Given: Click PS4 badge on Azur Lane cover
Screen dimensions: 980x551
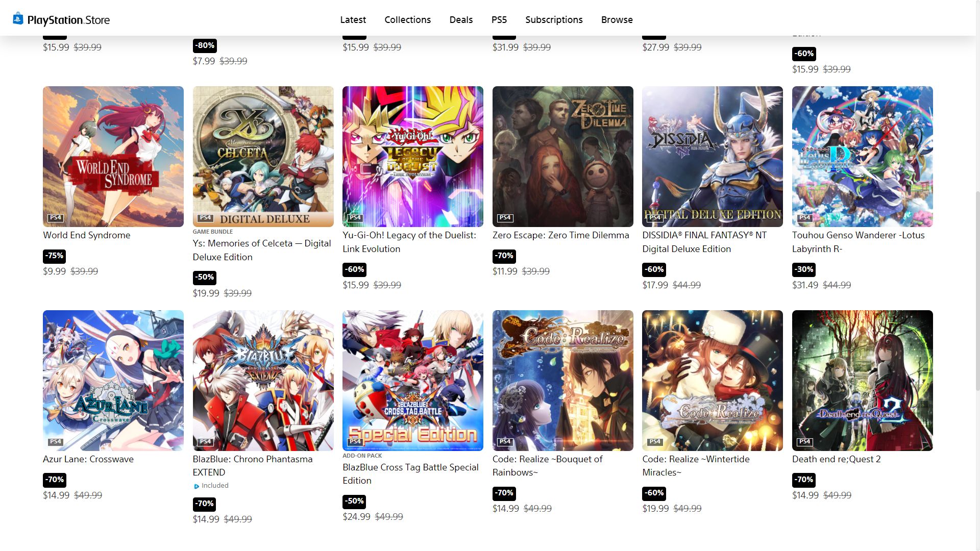Looking at the screenshot, I should [x=56, y=442].
